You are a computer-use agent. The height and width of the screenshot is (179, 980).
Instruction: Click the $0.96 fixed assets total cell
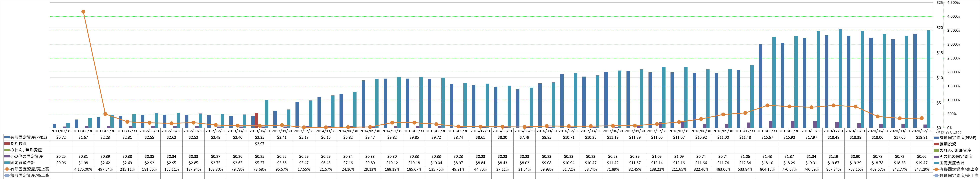[x=61, y=163]
